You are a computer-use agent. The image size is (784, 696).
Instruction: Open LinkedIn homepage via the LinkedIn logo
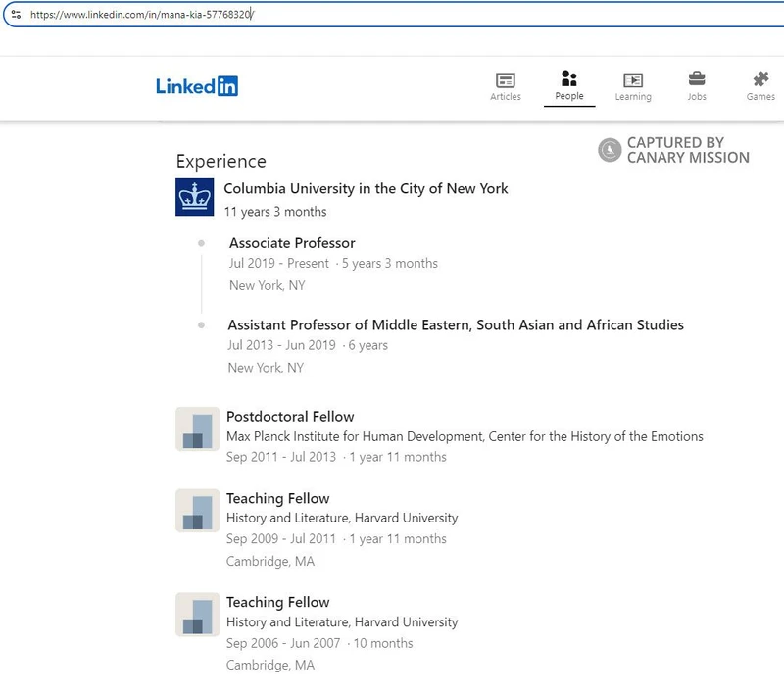[198, 85]
